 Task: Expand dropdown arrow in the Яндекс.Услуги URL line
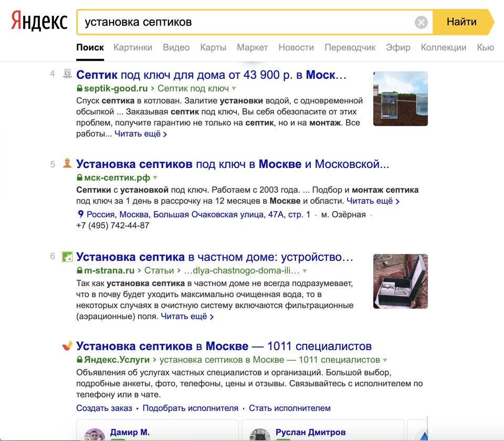click(385, 360)
